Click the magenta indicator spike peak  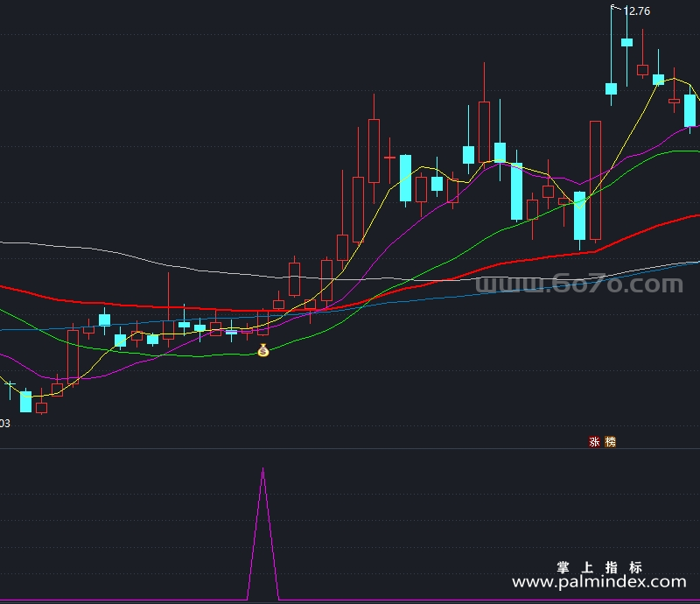(x=263, y=469)
